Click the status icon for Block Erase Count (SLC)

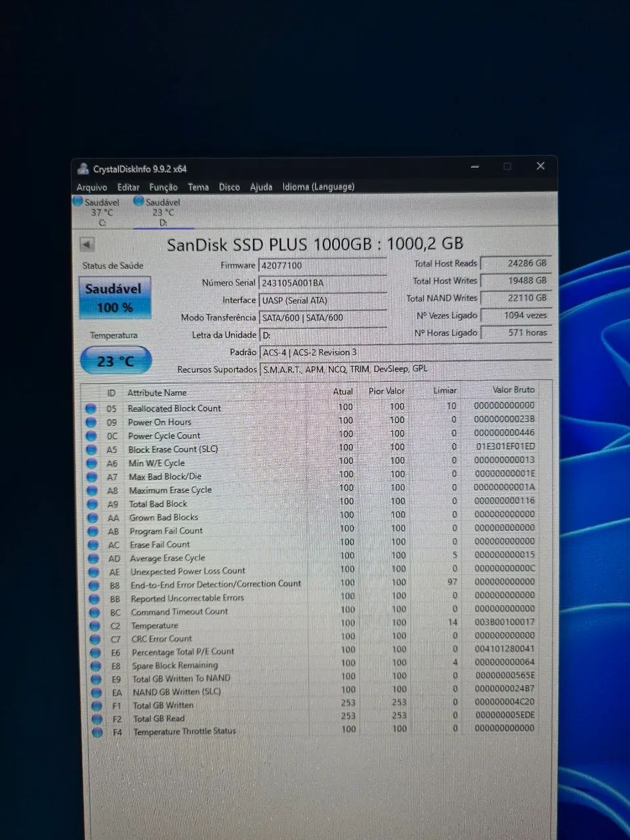pyautogui.click(x=92, y=450)
